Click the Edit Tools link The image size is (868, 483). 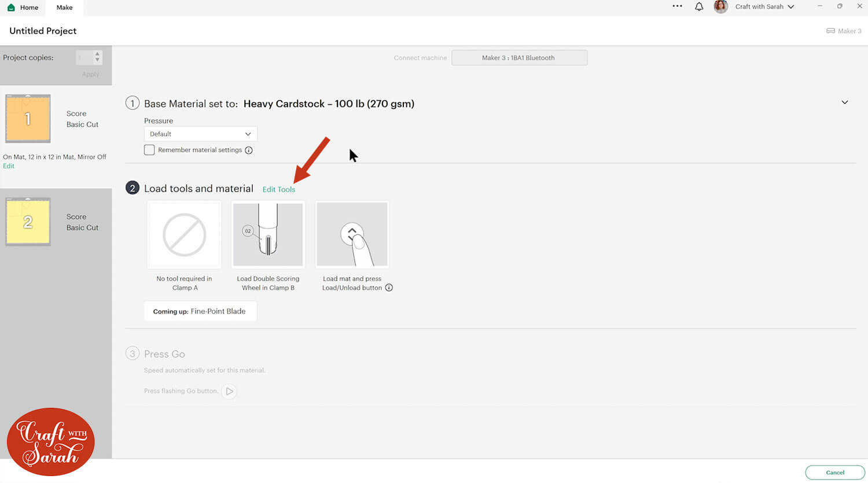(x=279, y=189)
